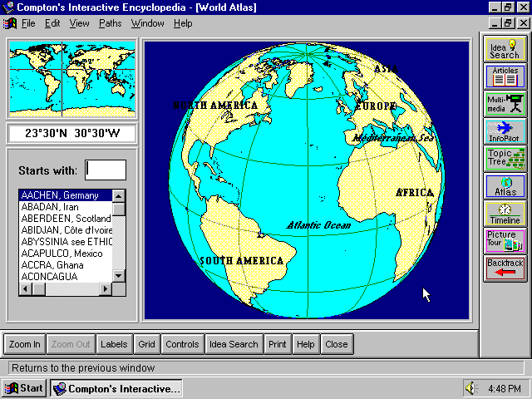Screen dimensions: 532x399
Task: Print the current atlas view
Action: click(x=278, y=344)
